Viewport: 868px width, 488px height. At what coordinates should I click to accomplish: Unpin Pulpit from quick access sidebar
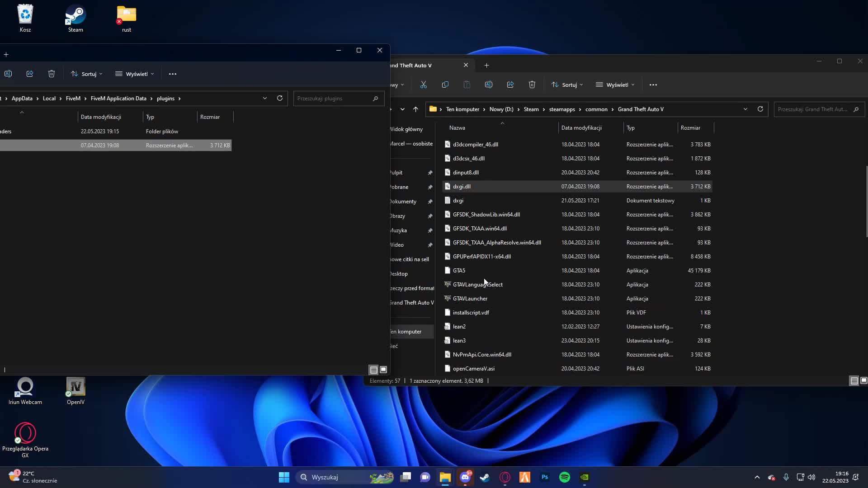click(x=430, y=173)
